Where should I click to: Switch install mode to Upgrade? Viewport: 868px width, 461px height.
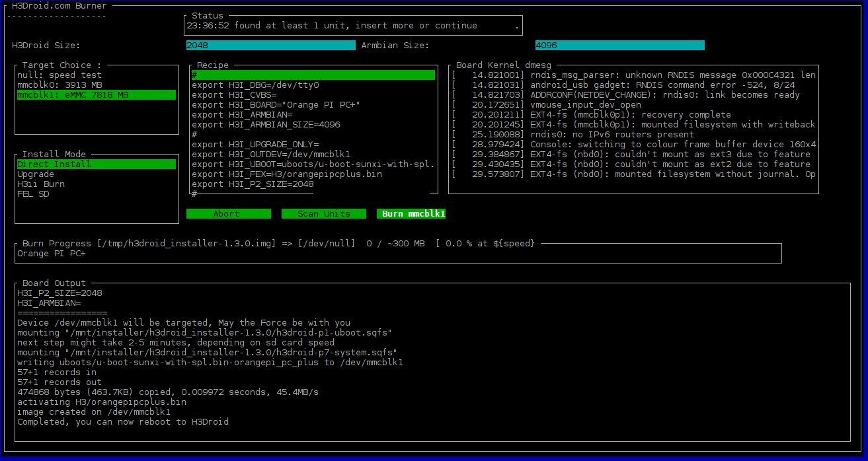click(x=36, y=174)
